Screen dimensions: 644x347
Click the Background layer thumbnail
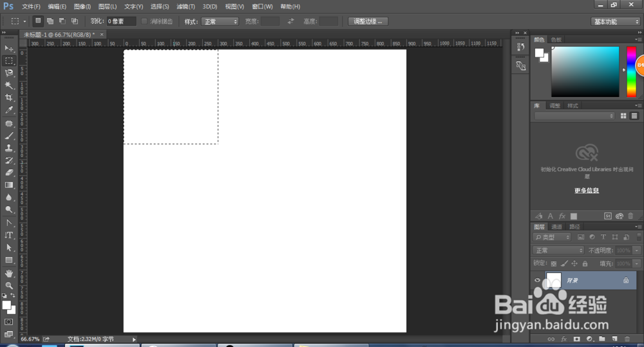(553, 281)
